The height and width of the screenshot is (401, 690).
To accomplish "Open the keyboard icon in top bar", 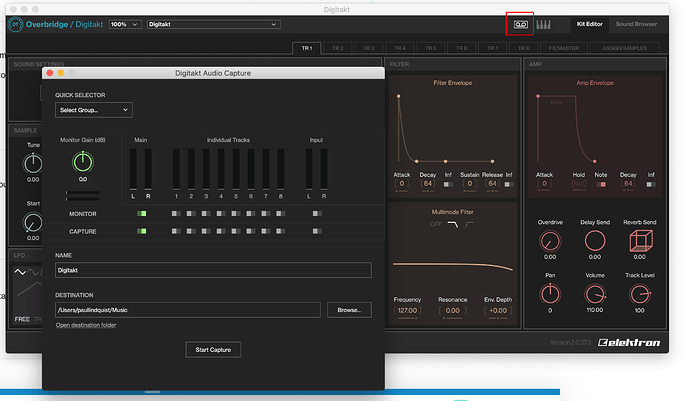I will [x=543, y=24].
